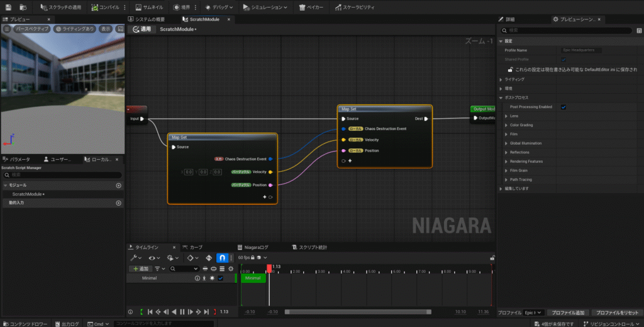
Task: Focus the timeline track search field
Action: click(x=184, y=269)
